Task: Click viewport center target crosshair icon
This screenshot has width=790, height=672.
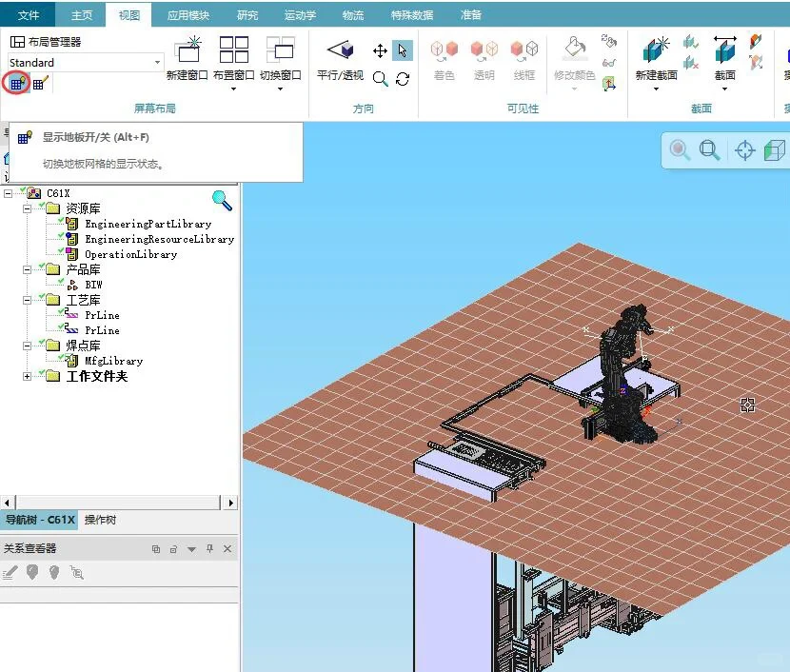Action: click(744, 150)
